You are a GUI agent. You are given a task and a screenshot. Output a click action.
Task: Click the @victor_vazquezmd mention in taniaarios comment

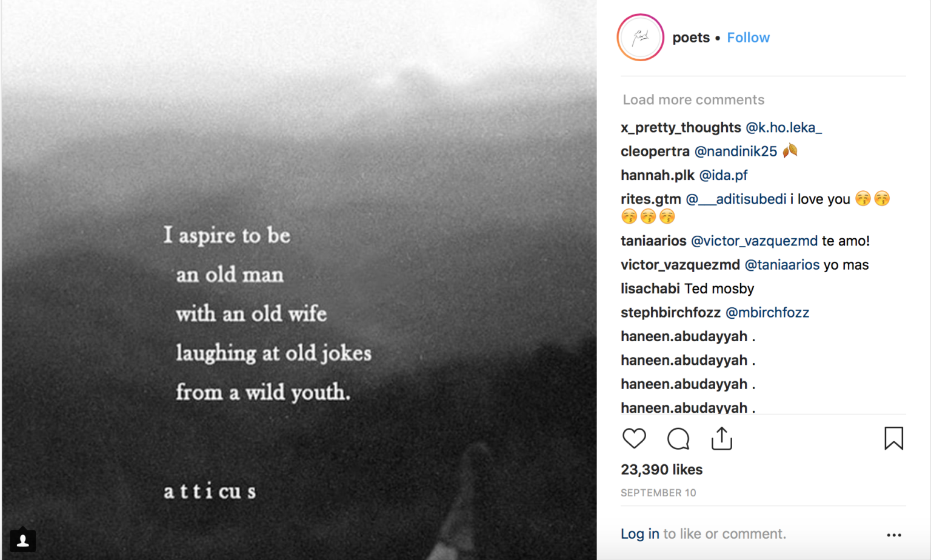click(x=753, y=241)
